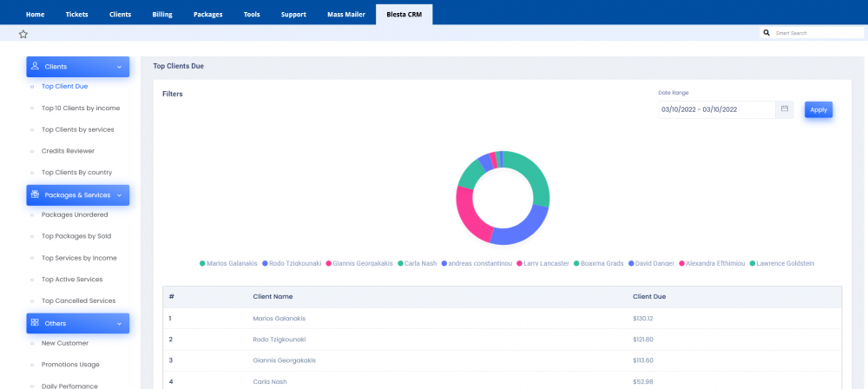Open the Home tab

[35, 15]
